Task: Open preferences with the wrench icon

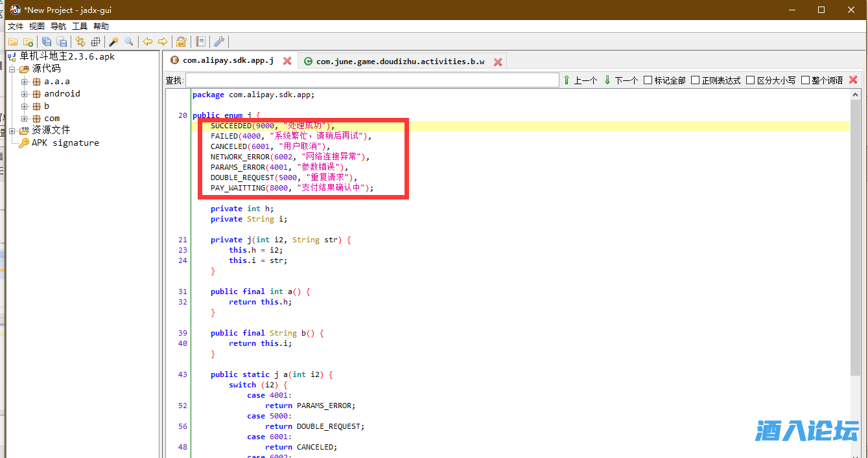Action: pos(219,41)
